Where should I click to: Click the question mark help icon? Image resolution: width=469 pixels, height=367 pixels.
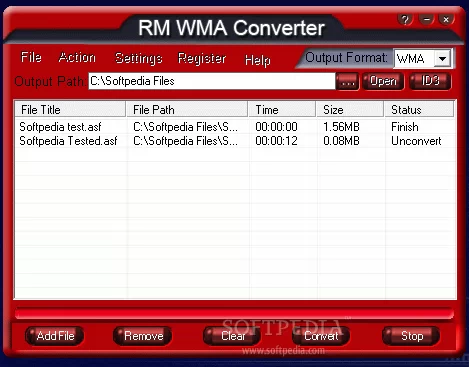(x=405, y=20)
